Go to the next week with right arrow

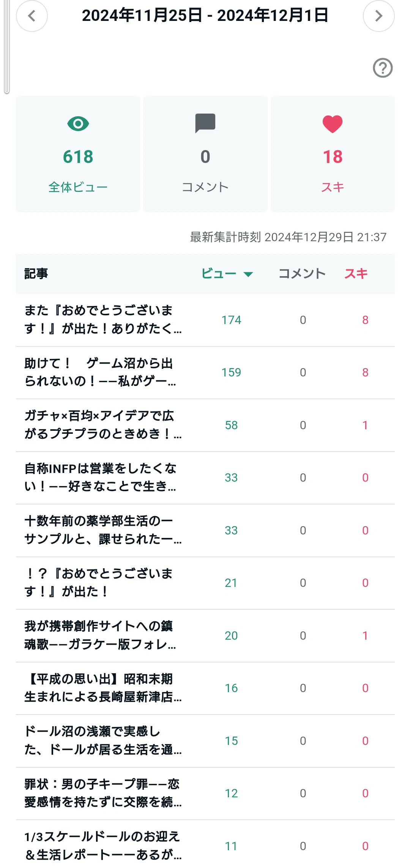(378, 16)
